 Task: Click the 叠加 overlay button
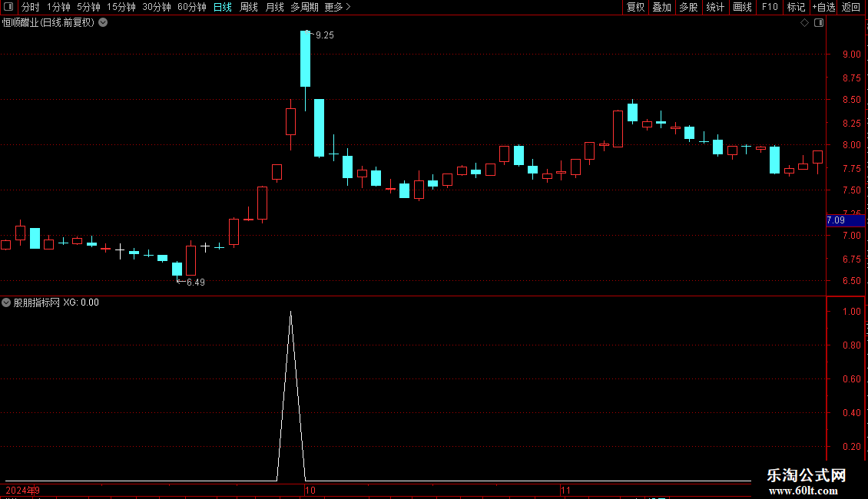pos(662,7)
